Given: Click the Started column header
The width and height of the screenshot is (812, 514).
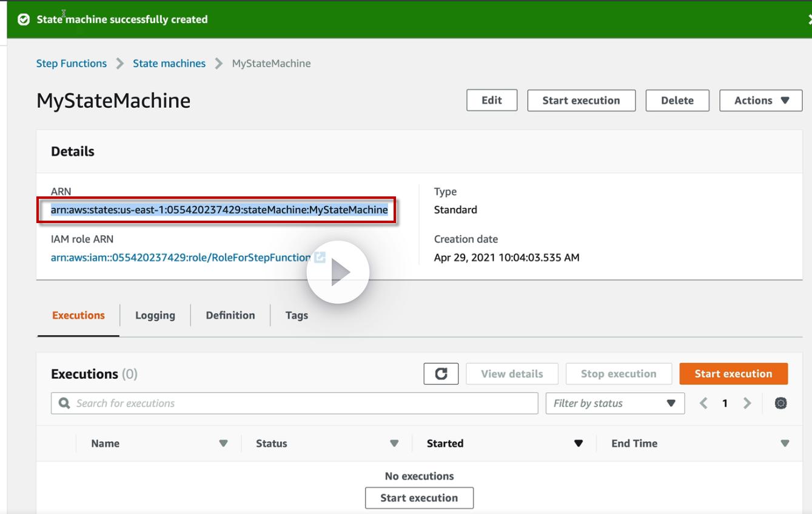Looking at the screenshot, I should point(445,444).
